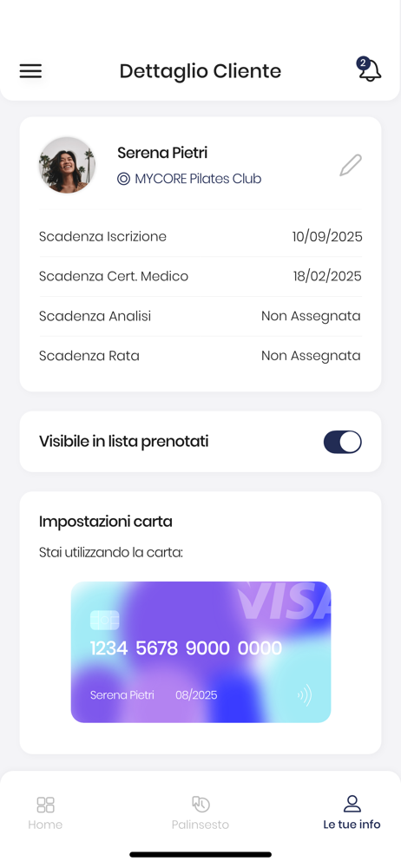Tap the pencil edit icon

click(351, 166)
